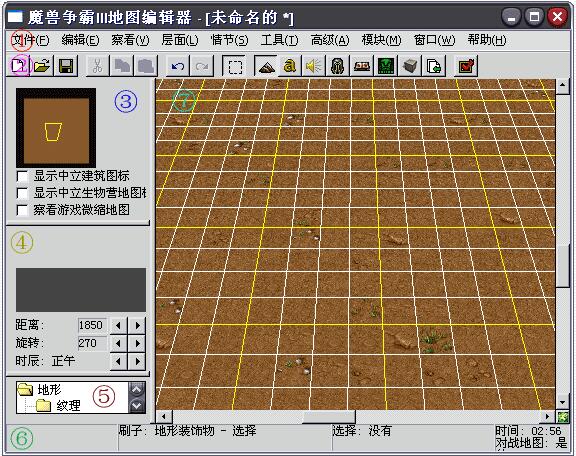The height and width of the screenshot is (456, 576).
Task: Enable 显示中立生物营地图标 checkbox
Action: 22,193
